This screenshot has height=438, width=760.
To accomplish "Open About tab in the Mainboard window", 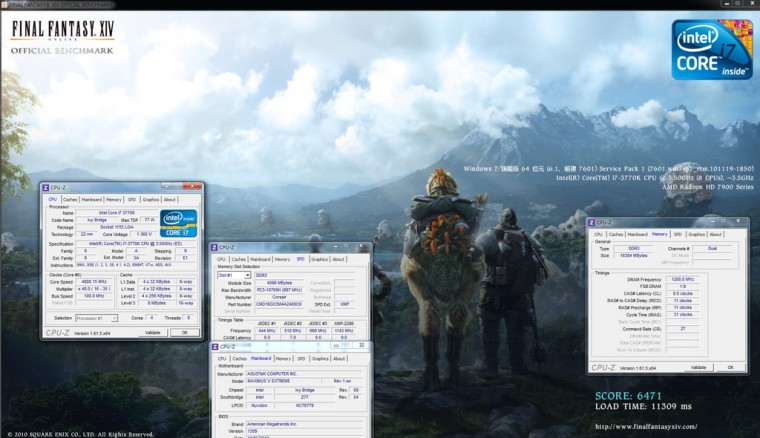I will pyautogui.click(x=339, y=359).
